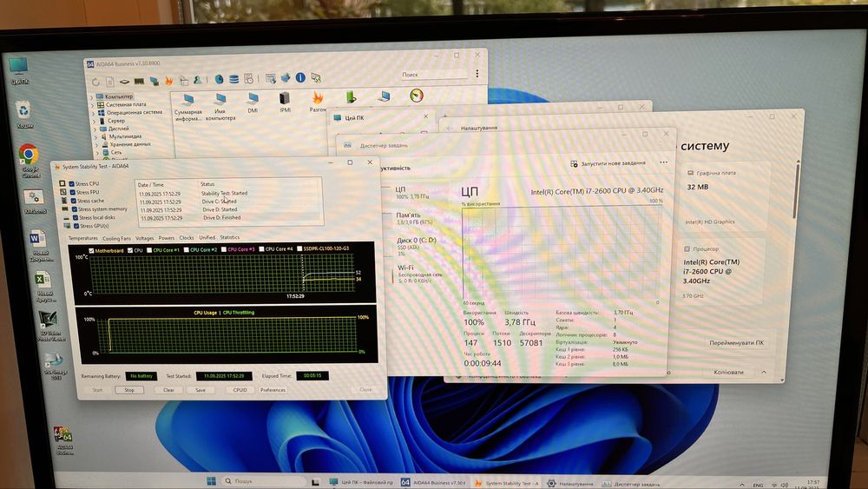Expand Сервер tree node
The width and height of the screenshot is (868, 489).
tap(94, 121)
